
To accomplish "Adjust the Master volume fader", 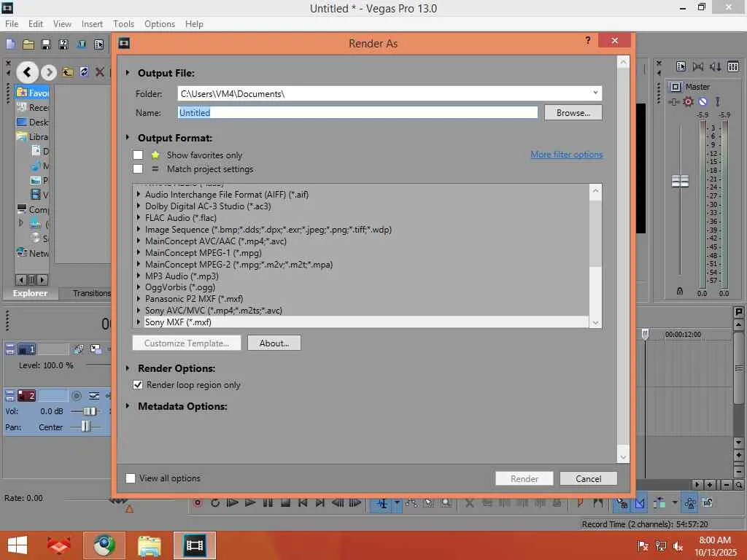I will pyautogui.click(x=680, y=181).
